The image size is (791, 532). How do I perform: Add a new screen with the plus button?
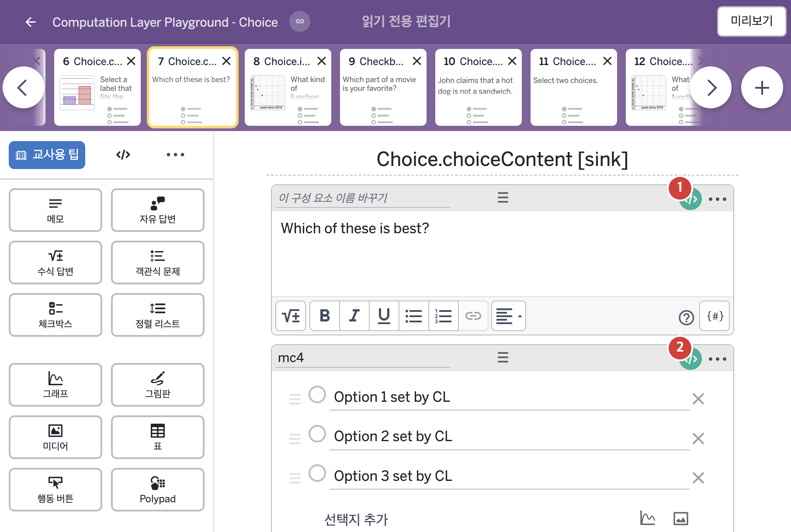[x=762, y=87]
